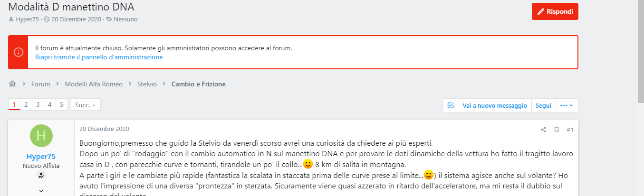Click the Rispondi reply button

[555, 11]
